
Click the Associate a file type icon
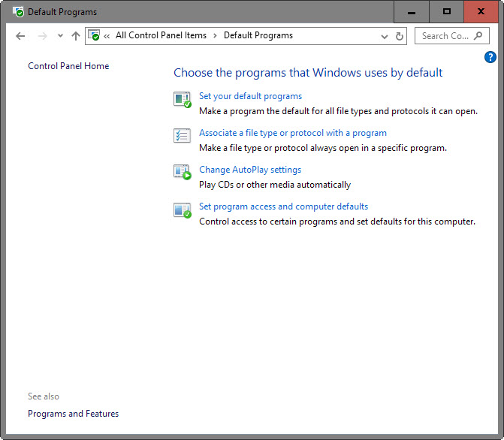[x=183, y=135]
